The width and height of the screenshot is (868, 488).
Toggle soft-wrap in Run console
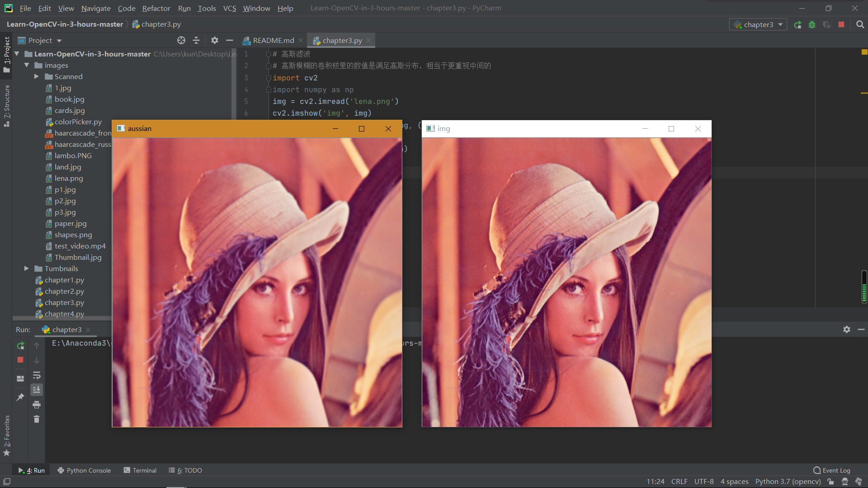[37, 375]
